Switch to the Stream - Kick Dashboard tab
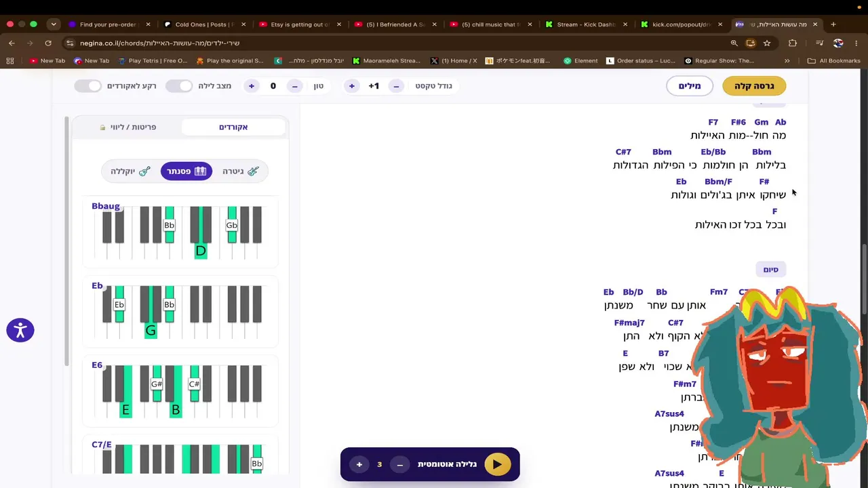868x488 pixels. [586, 24]
